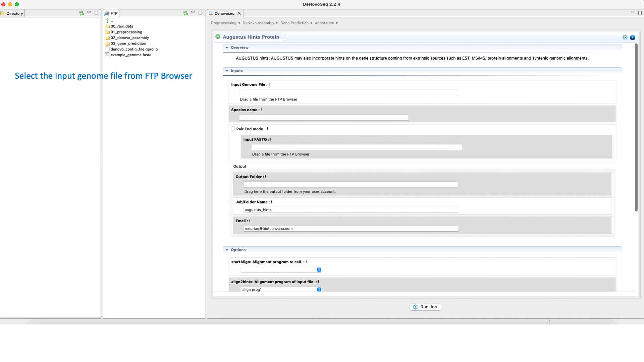This screenshot has height=362, width=644.
Task: Click the refresh icon in FTP panel
Action: click(185, 13)
